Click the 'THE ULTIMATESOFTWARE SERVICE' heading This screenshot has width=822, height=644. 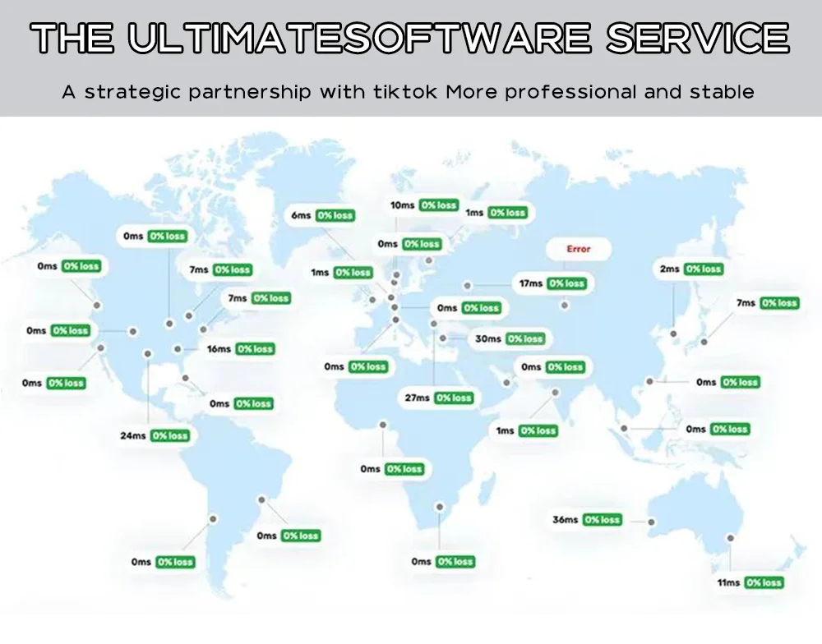pos(411,39)
